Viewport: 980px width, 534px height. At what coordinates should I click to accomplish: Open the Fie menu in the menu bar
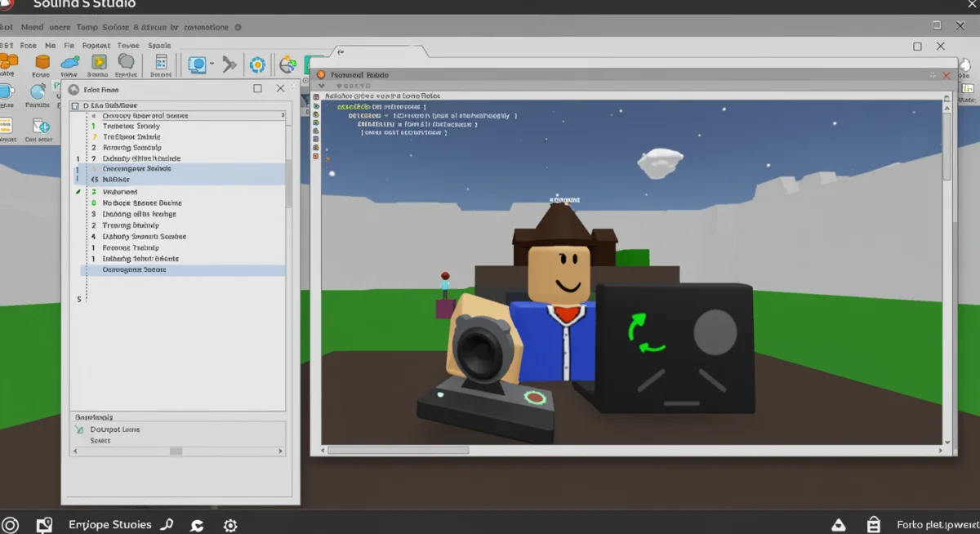pos(69,46)
